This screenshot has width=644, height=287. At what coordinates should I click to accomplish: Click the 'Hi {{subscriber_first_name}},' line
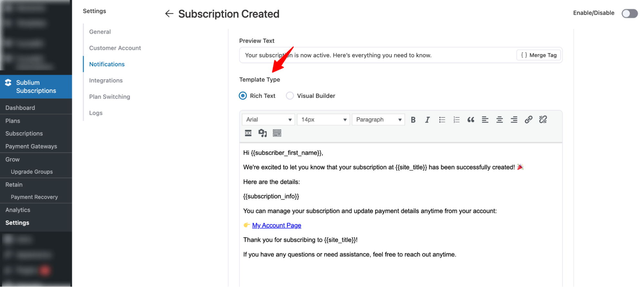coord(283,153)
